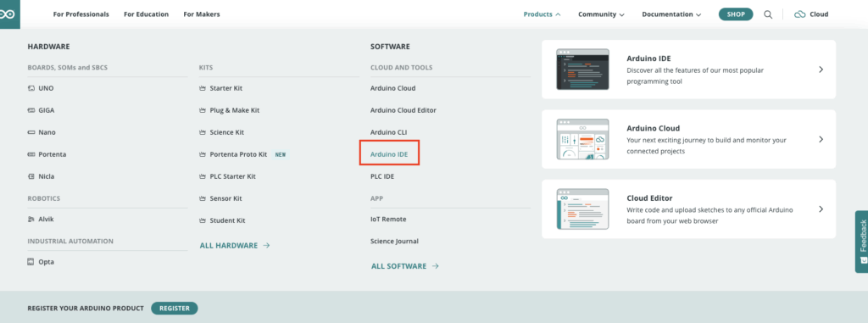868x323 pixels.
Task: Collapse the Products dropdown menu
Action: [542, 14]
